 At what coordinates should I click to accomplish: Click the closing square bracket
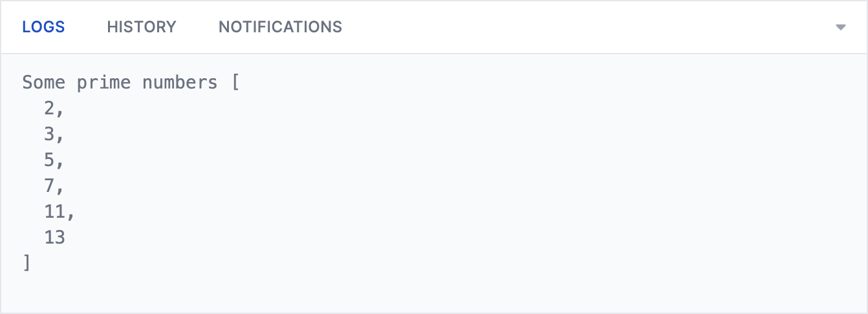(27, 264)
